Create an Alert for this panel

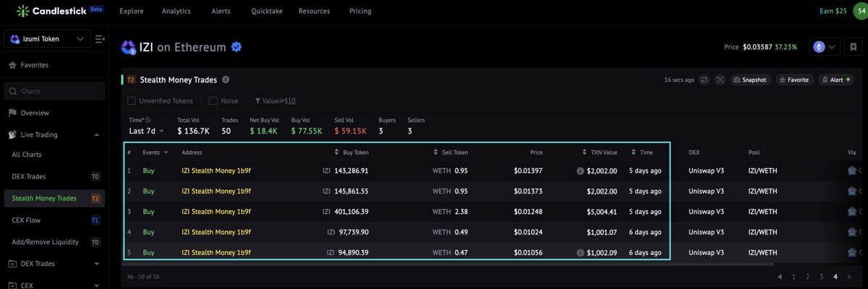[836, 79]
